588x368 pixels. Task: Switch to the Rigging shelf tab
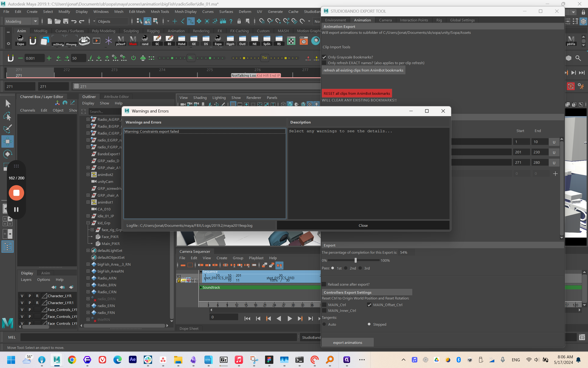pyautogui.click(x=153, y=31)
